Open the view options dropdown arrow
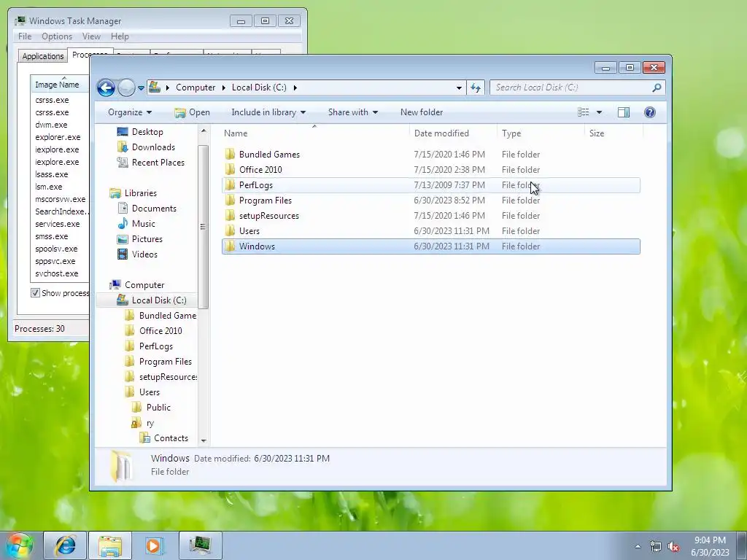The width and height of the screenshot is (747, 560). [600, 112]
